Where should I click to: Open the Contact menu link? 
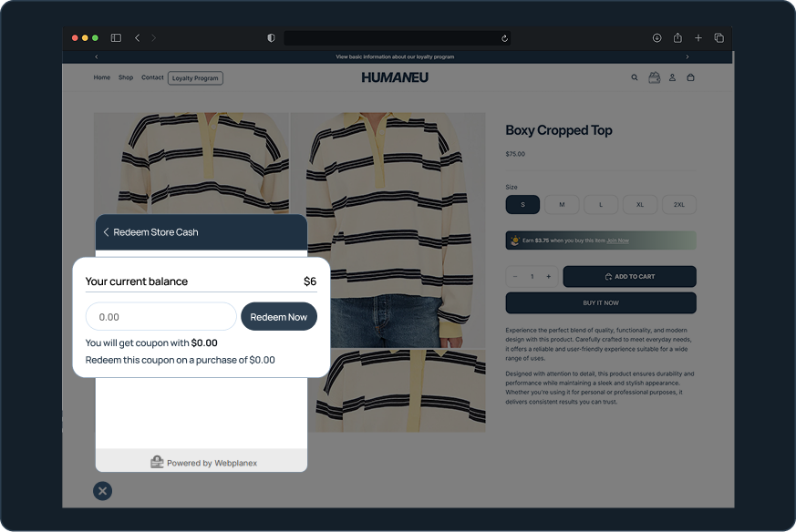152,77
